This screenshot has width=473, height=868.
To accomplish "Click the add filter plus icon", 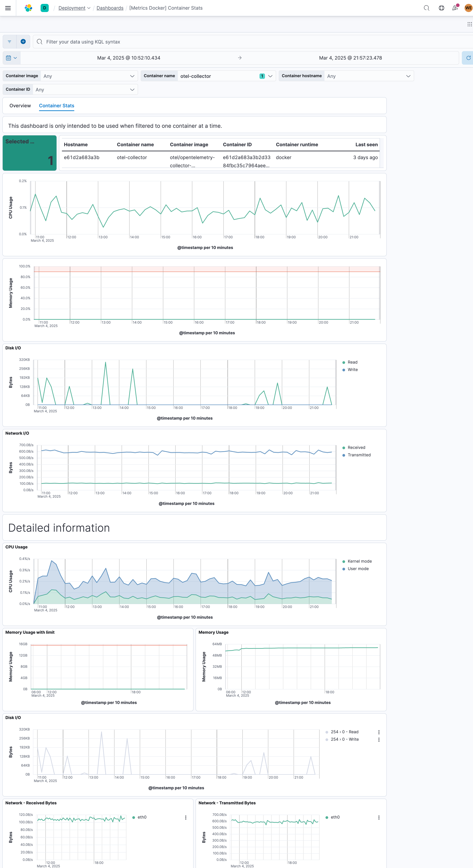I will pos(23,41).
